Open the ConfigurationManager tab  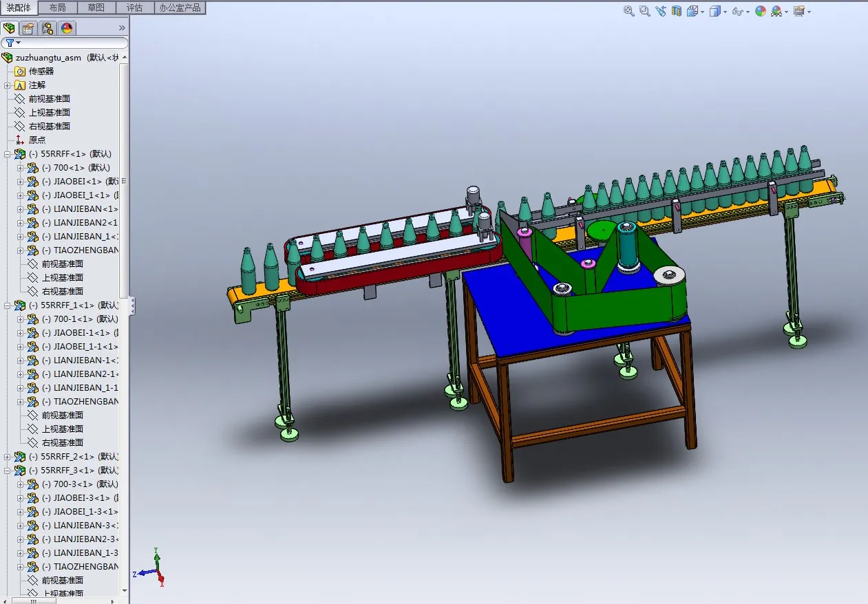[47, 28]
